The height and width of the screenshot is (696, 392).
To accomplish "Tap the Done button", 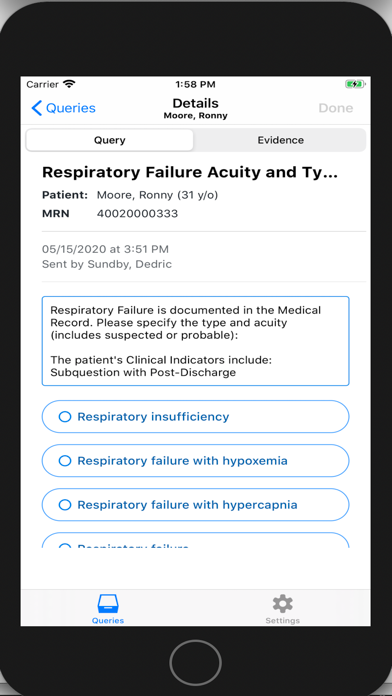I will [x=336, y=108].
